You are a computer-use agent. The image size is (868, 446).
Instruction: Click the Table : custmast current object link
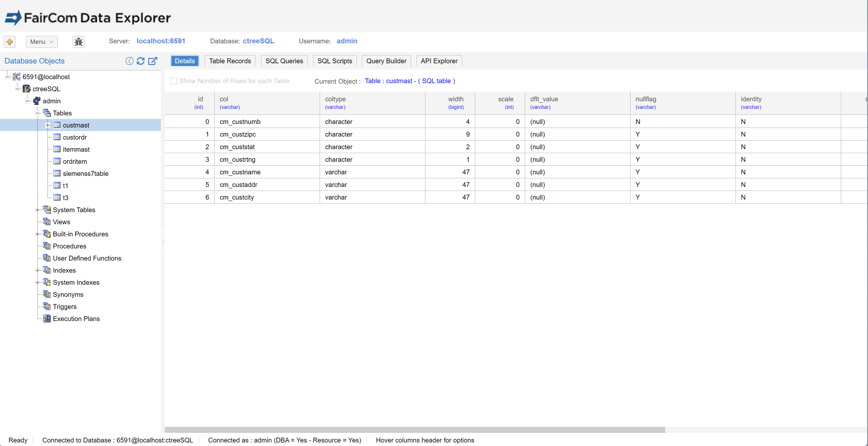tap(410, 81)
